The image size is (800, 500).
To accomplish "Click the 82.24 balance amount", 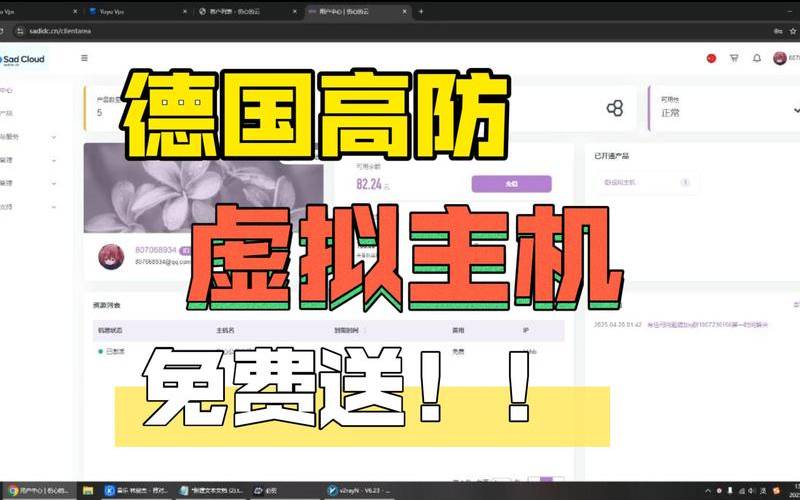I will coord(369,184).
